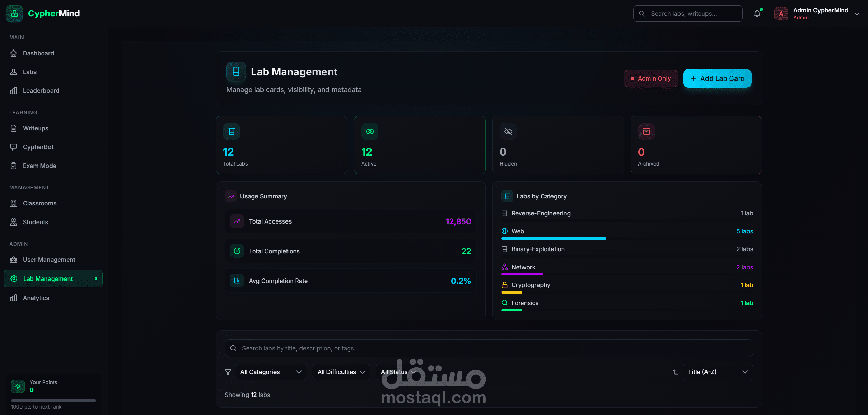Expand the Admin CypherMind user menu chevron

pyautogui.click(x=857, y=14)
